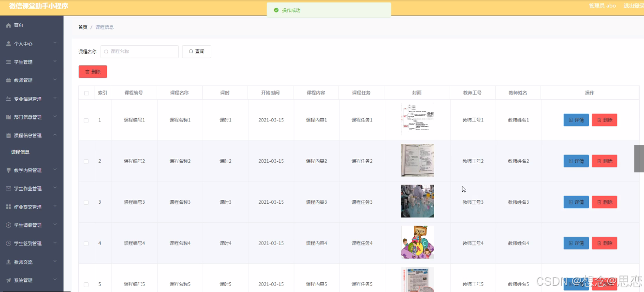Open cover thumbnail of row 课程编号4
The image size is (644, 292).
coord(418,242)
